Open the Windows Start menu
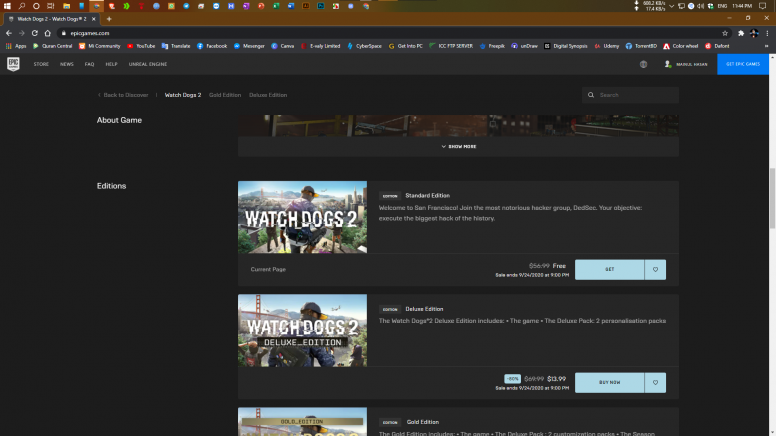Screen dimensions: 776x436 [7, 6]
